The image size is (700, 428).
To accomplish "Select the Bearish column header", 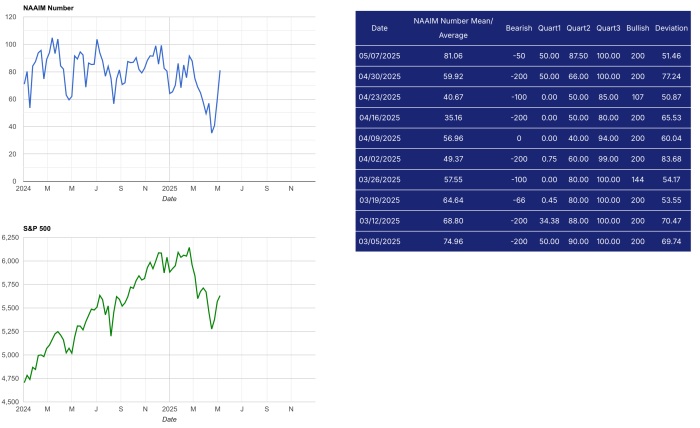I will click(519, 28).
